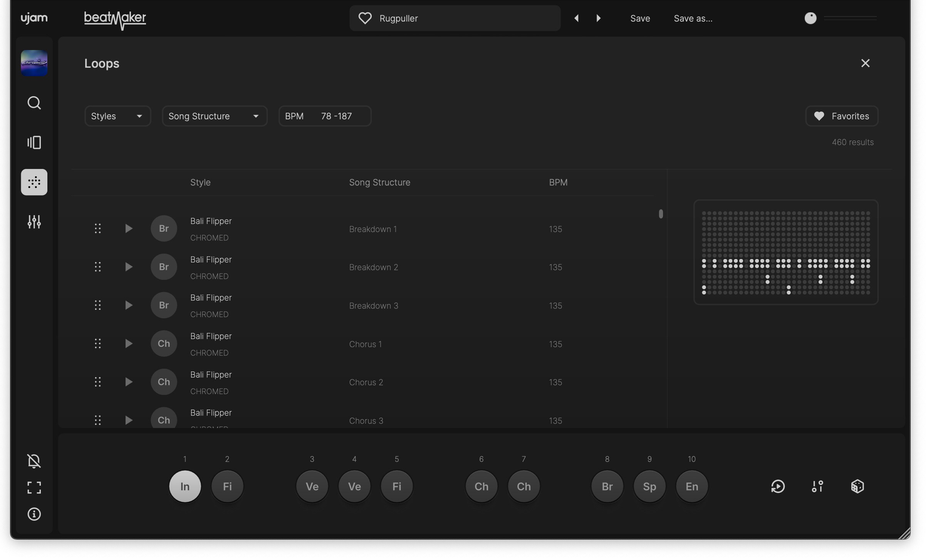Image resolution: width=928 pixels, height=560 pixels.
Task: Select the dotted Loops sidebar icon
Action: click(x=34, y=182)
